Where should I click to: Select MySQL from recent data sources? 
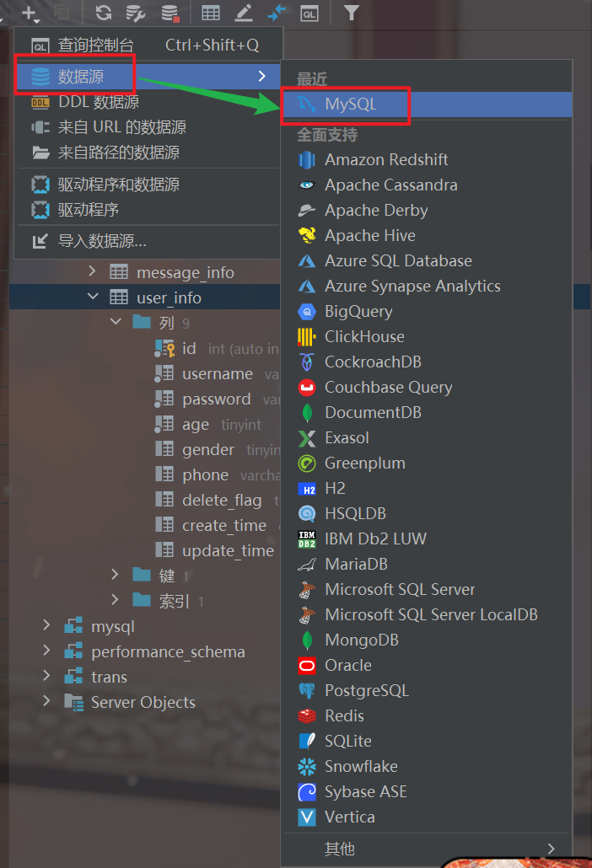click(x=427, y=104)
